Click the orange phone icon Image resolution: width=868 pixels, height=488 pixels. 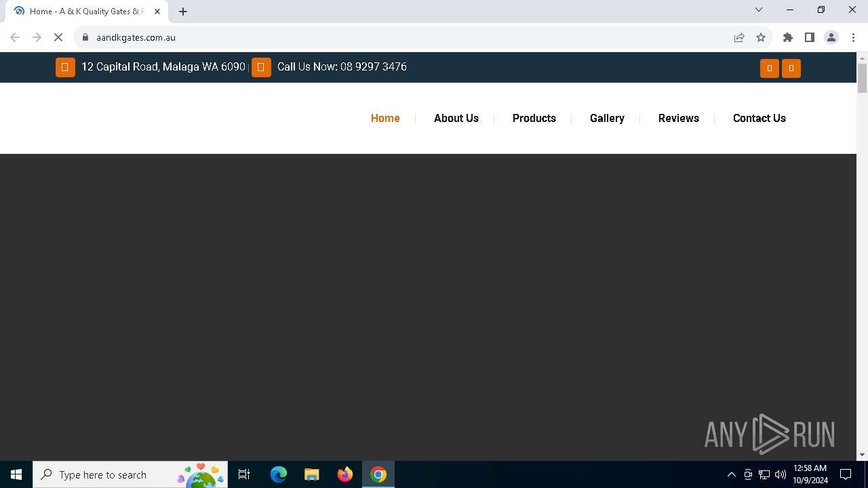pos(261,67)
